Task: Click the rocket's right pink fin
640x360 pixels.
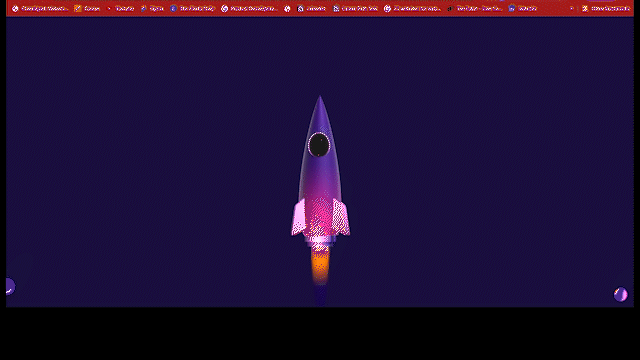Action: (341, 218)
